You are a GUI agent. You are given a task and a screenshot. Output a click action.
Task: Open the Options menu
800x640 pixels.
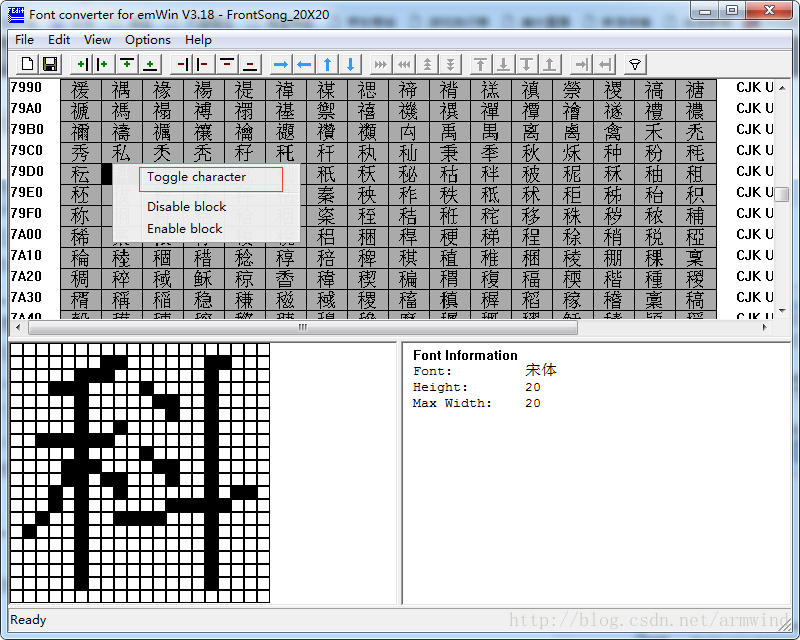[x=148, y=40]
